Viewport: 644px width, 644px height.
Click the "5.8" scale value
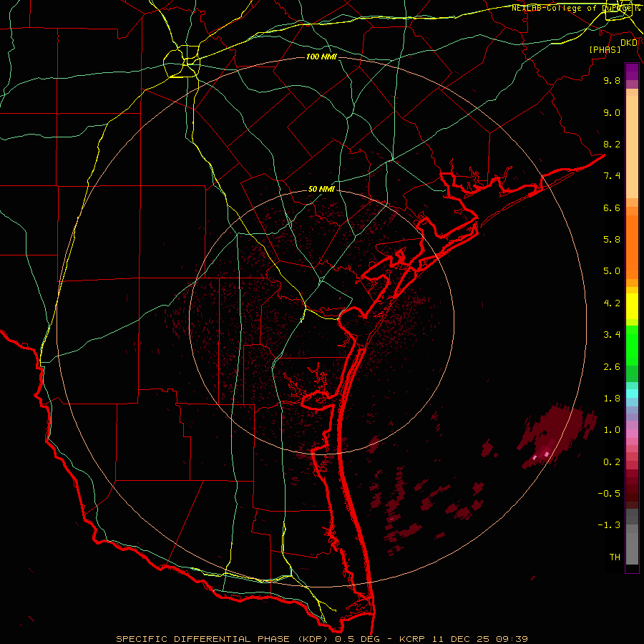612,240
